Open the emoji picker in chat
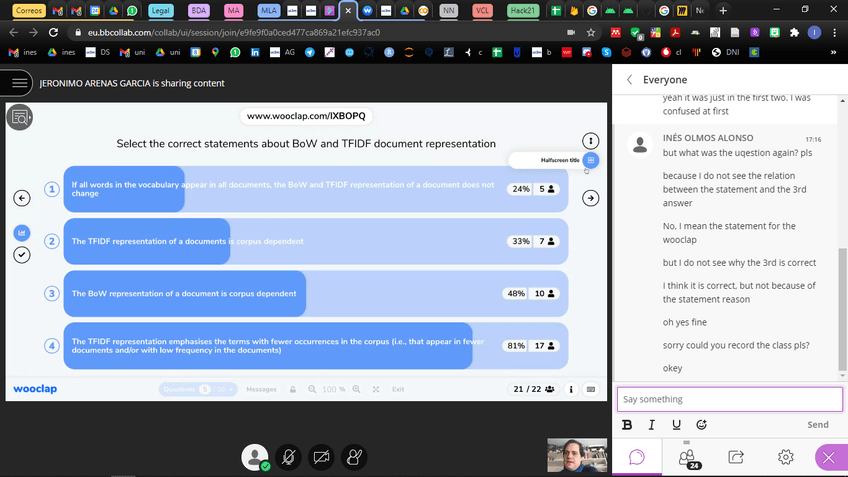The width and height of the screenshot is (848, 477). click(x=701, y=425)
